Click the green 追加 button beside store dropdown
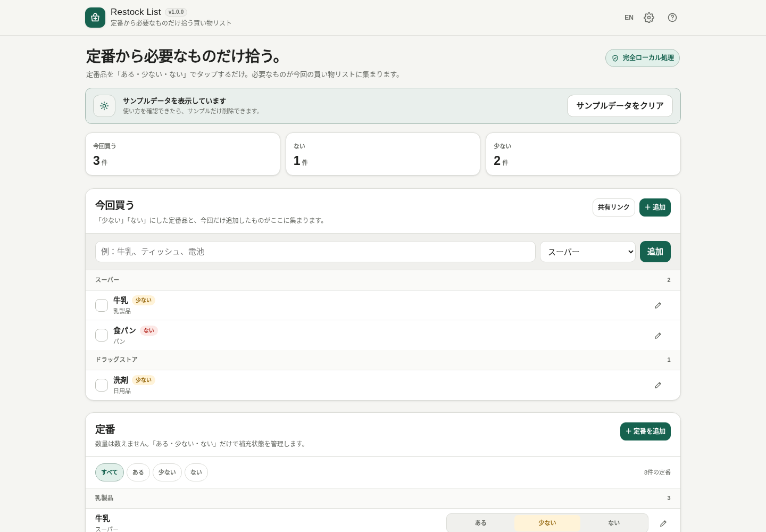This screenshot has width=766, height=532. tap(655, 252)
